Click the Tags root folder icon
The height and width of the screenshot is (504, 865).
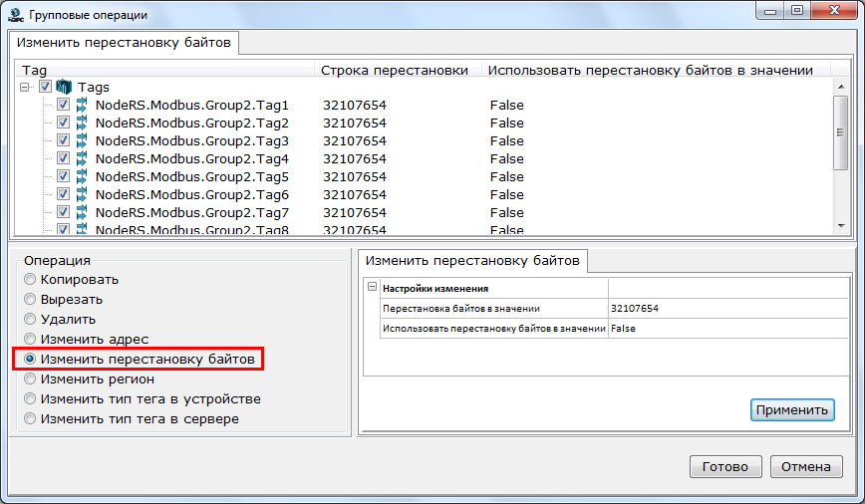click(65, 88)
